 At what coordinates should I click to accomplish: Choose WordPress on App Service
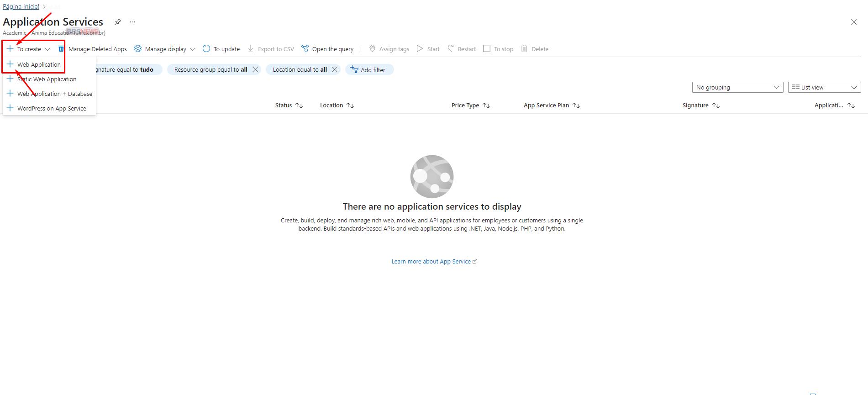coord(52,108)
